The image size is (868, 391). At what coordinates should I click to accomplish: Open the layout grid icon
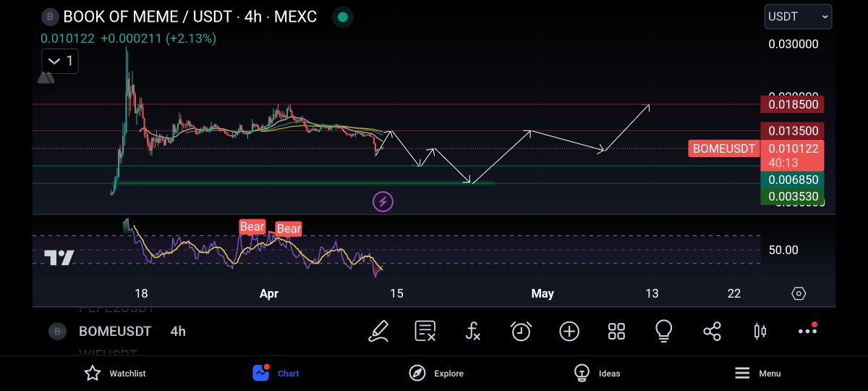pos(616,331)
